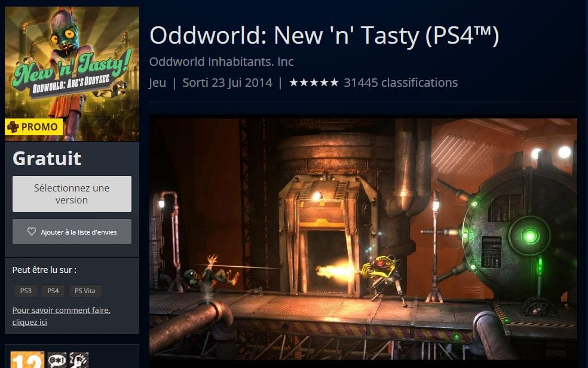The image size is (588, 368).
Task: Select the PS Vita platform tag
Action: (x=85, y=291)
